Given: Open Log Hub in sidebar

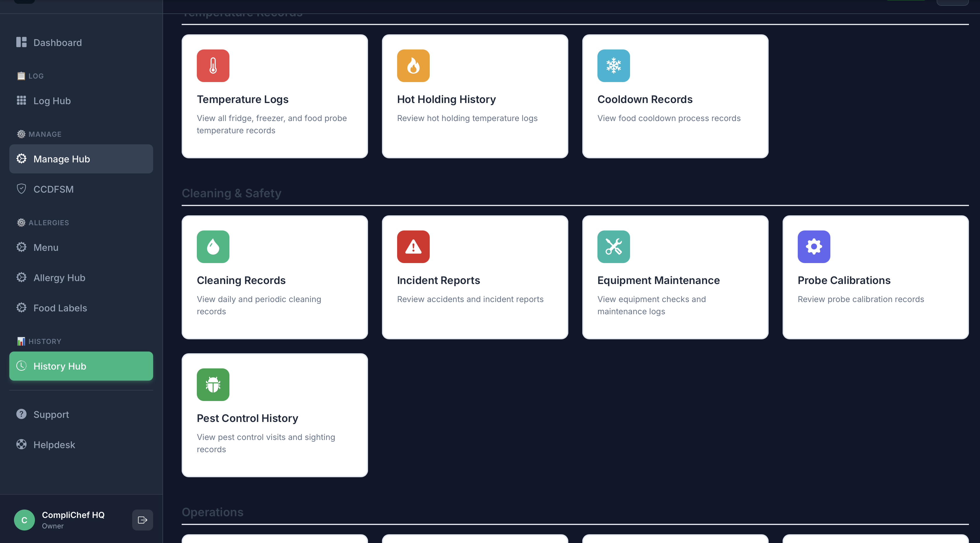Looking at the screenshot, I should pos(52,101).
